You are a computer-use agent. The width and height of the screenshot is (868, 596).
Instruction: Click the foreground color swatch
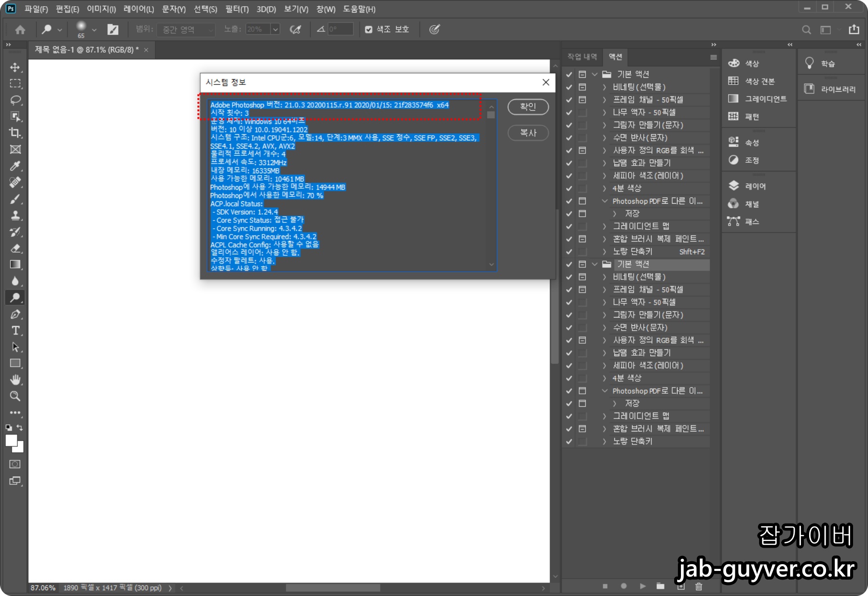click(11, 440)
